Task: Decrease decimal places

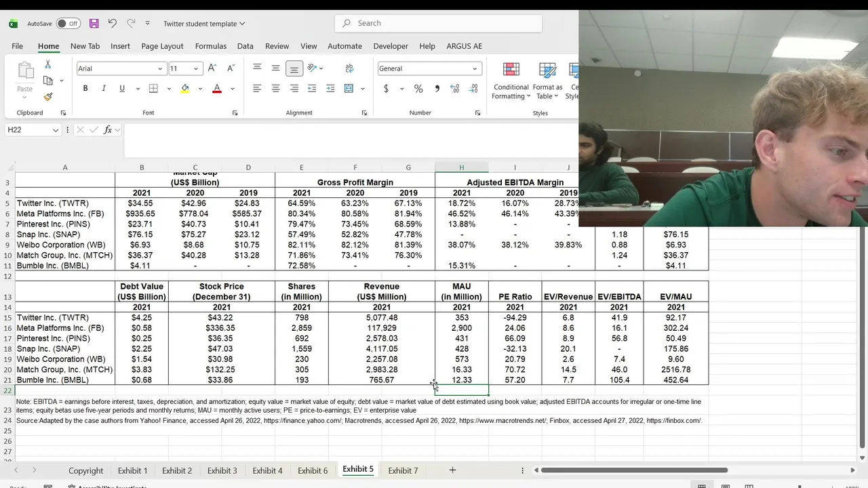Action: pos(473,89)
